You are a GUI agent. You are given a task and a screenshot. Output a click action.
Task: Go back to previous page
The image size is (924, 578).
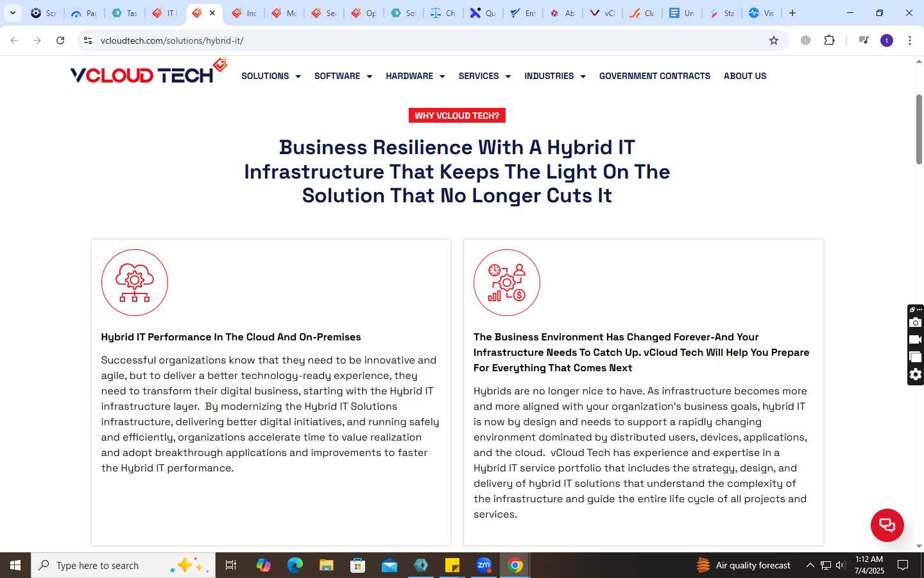pos(14,40)
